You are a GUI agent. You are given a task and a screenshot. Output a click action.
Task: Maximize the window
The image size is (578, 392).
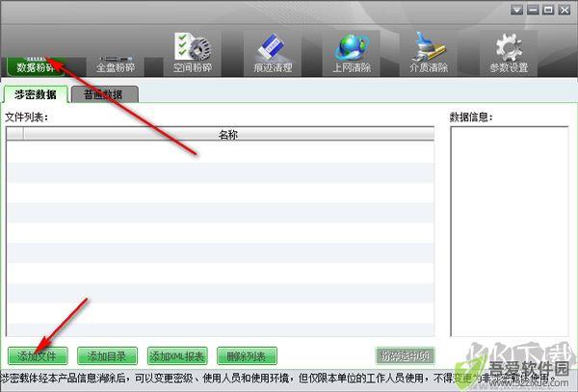(x=548, y=10)
